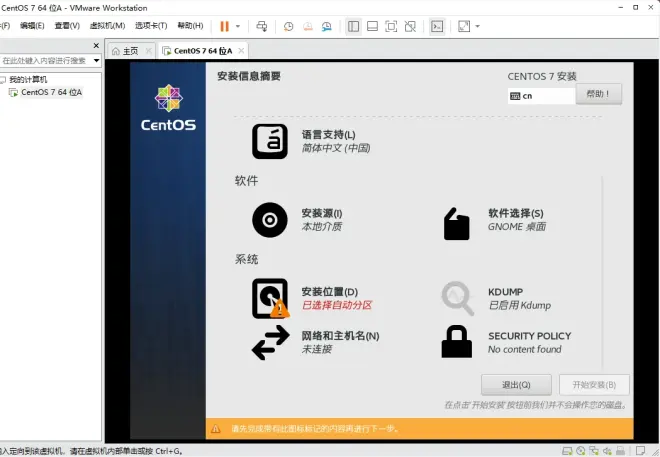Open 安装位置(D) disk destination icon
Screen dimensions: 660x457
coord(271,298)
